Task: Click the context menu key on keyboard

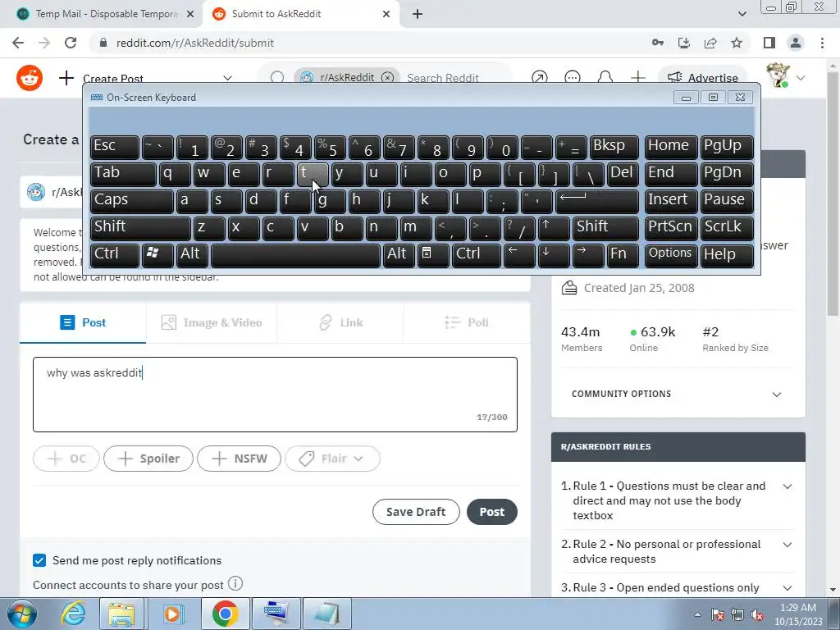Action: point(432,256)
